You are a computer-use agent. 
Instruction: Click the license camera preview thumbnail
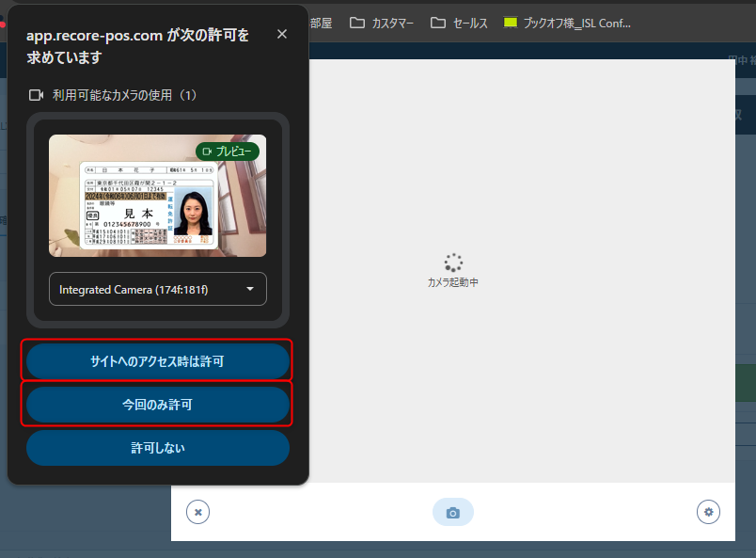pyautogui.click(x=158, y=196)
